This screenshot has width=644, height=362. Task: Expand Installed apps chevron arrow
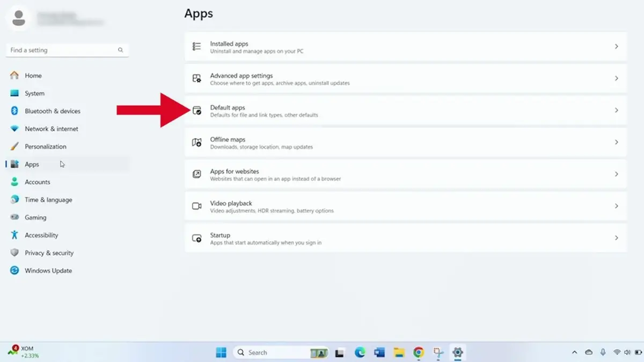coord(617,47)
